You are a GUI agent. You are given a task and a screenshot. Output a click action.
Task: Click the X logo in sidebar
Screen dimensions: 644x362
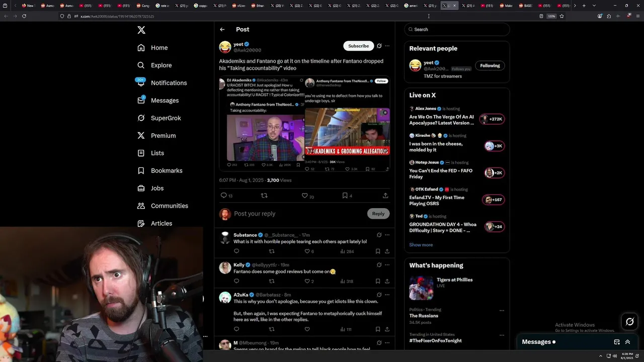[x=141, y=30]
